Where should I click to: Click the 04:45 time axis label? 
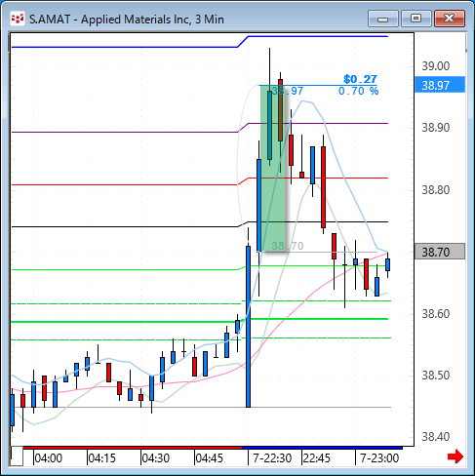pos(209,458)
